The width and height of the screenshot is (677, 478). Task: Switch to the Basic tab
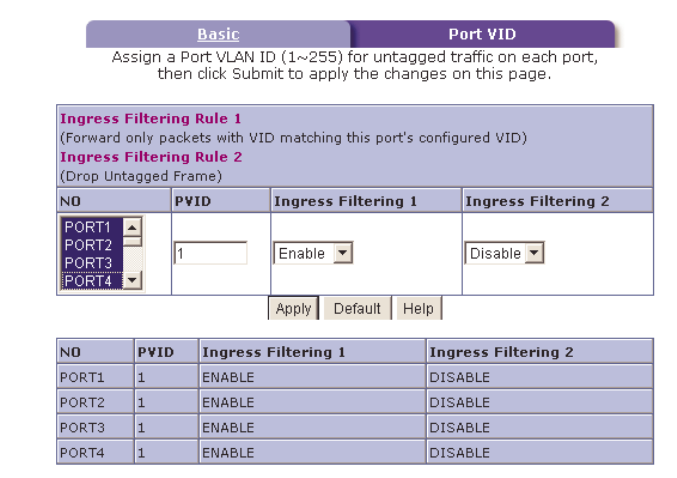click(x=218, y=34)
